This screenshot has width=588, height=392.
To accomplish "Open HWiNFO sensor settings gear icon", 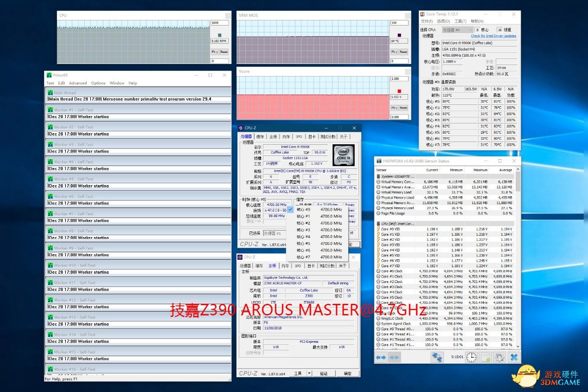I will click(x=499, y=357).
